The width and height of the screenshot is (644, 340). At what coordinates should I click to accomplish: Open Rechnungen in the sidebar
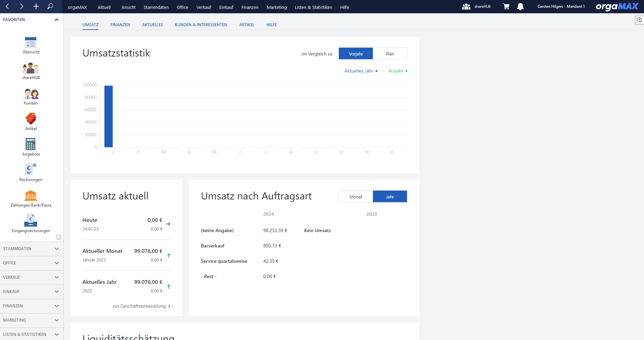point(31,170)
